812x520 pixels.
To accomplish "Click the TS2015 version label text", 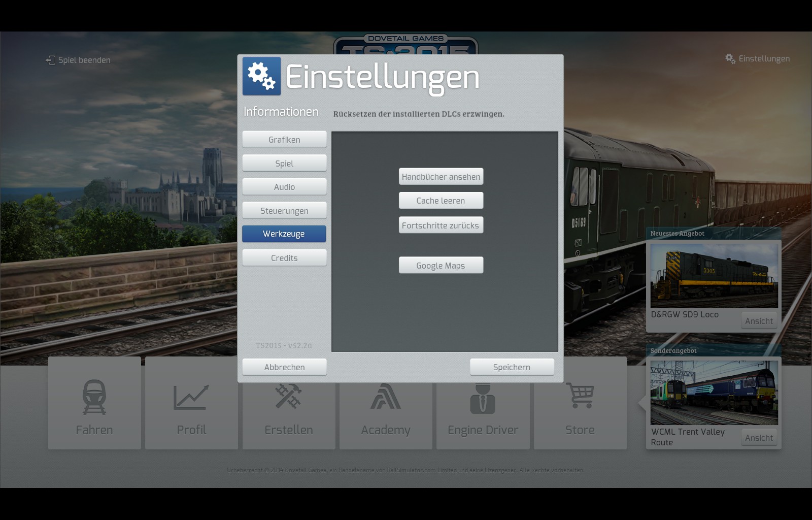I will [x=284, y=346].
